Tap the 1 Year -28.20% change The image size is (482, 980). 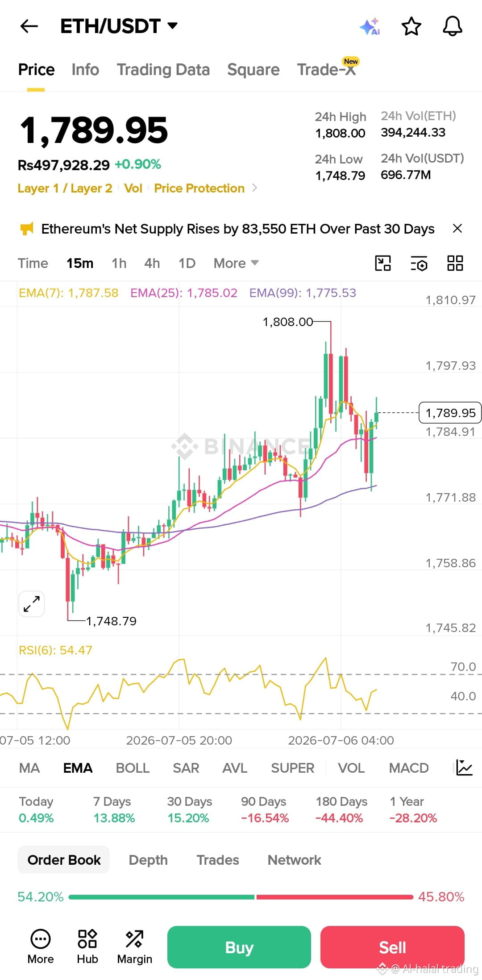[413, 809]
